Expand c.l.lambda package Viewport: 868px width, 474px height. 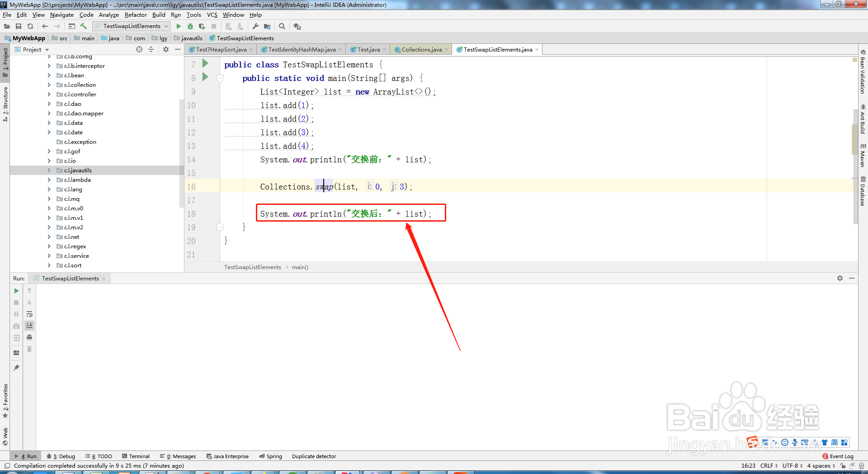(x=49, y=180)
